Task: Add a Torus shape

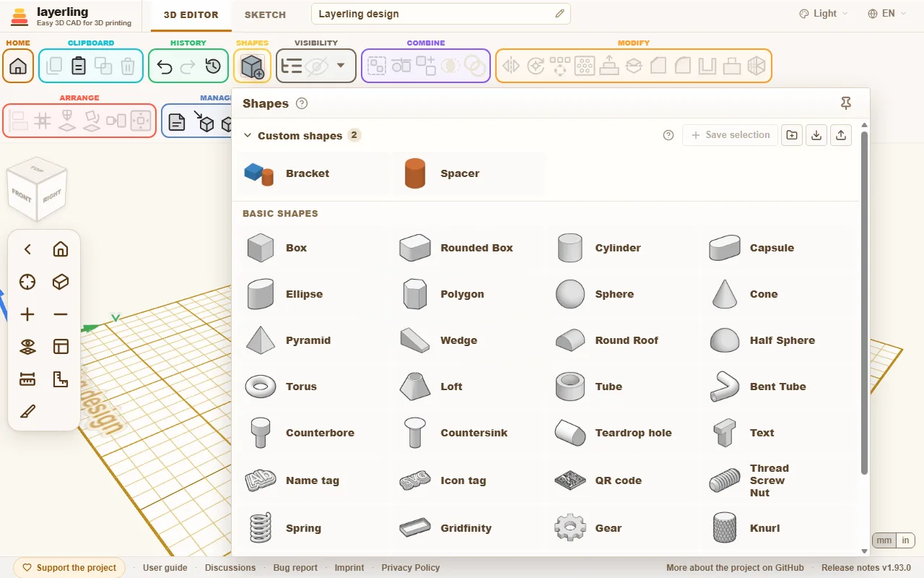Action: click(313, 387)
